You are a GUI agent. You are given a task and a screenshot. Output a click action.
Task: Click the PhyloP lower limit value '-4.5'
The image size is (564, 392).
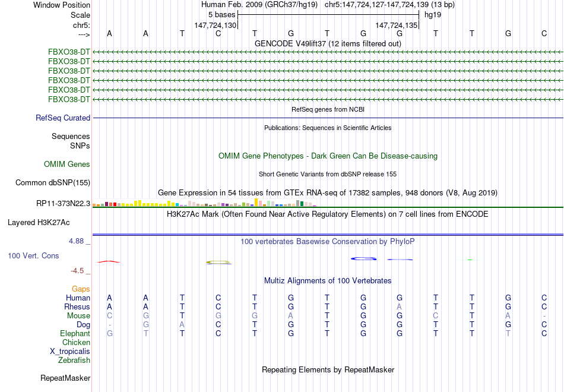point(77,271)
